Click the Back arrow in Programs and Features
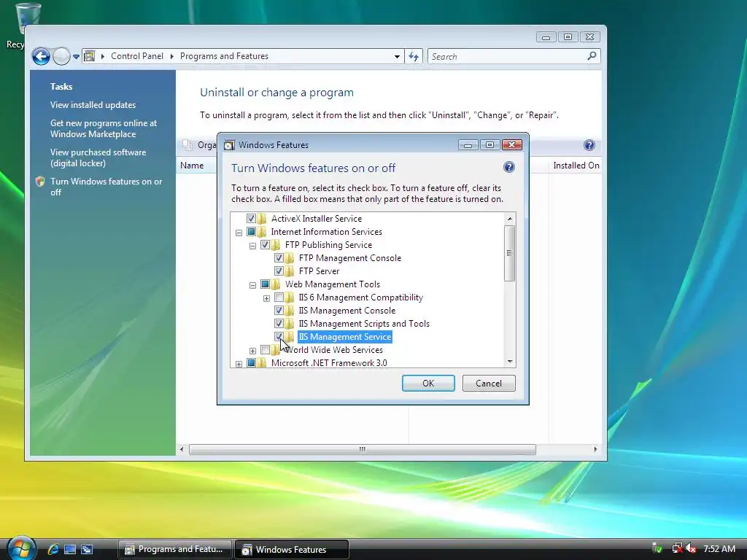747x560 pixels. pyautogui.click(x=42, y=57)
